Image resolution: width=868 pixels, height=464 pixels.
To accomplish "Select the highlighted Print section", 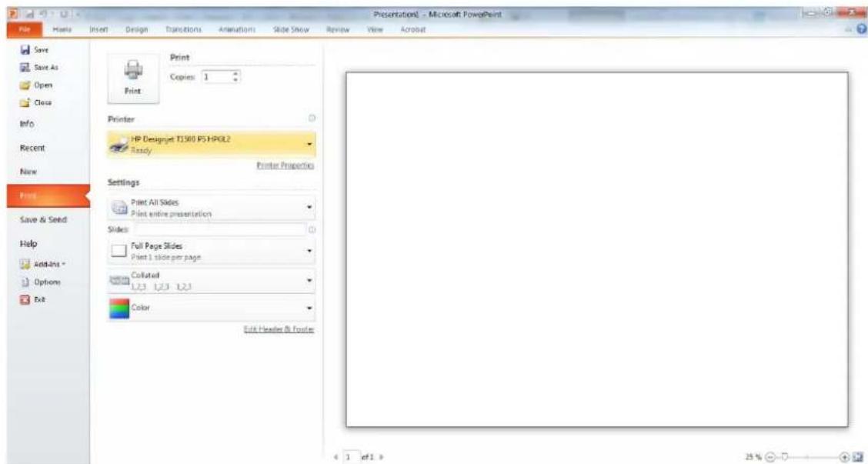I will point(48,196).
